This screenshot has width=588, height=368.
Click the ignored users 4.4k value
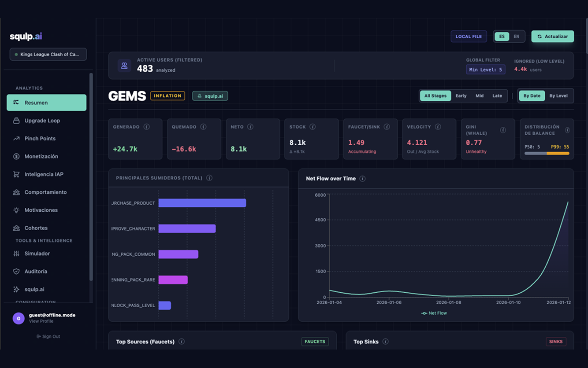(x=521, y=69)
